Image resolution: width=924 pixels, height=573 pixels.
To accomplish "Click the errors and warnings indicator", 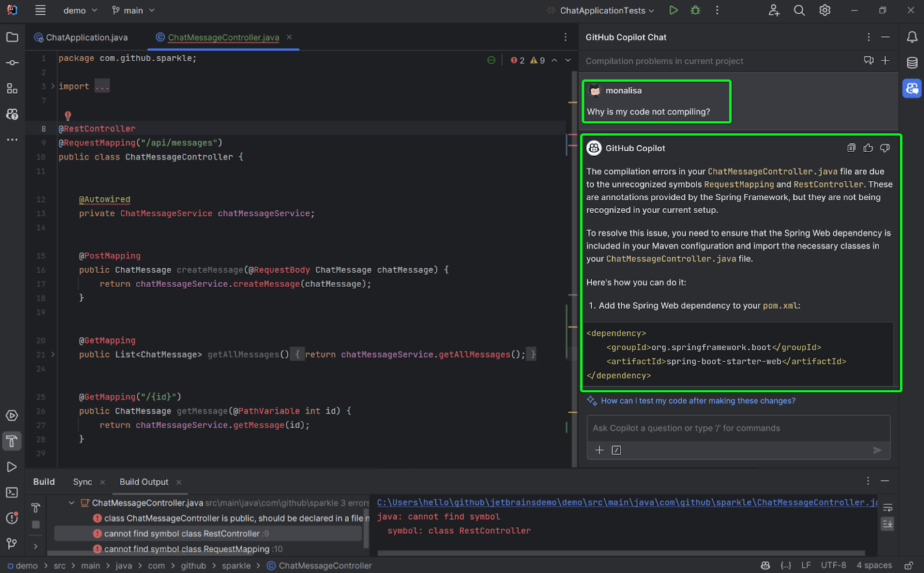I will click(527, 61).
